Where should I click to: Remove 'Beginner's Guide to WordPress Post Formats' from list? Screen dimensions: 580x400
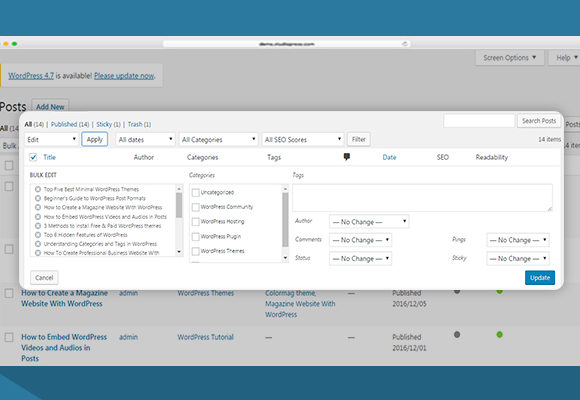pyautogui.click(x=38, y=198)
